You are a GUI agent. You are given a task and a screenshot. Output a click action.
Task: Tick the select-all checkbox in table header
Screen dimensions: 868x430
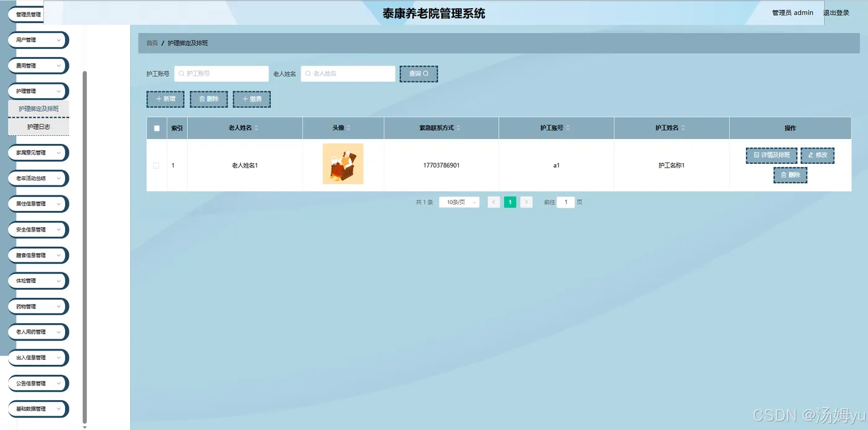[x=157, y=128]
